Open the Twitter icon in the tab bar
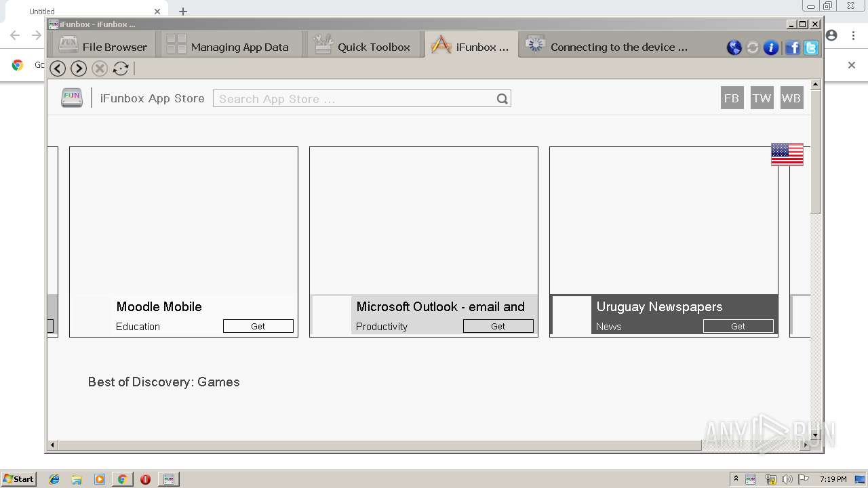This screenshot has width=868, height=488. 811,47
